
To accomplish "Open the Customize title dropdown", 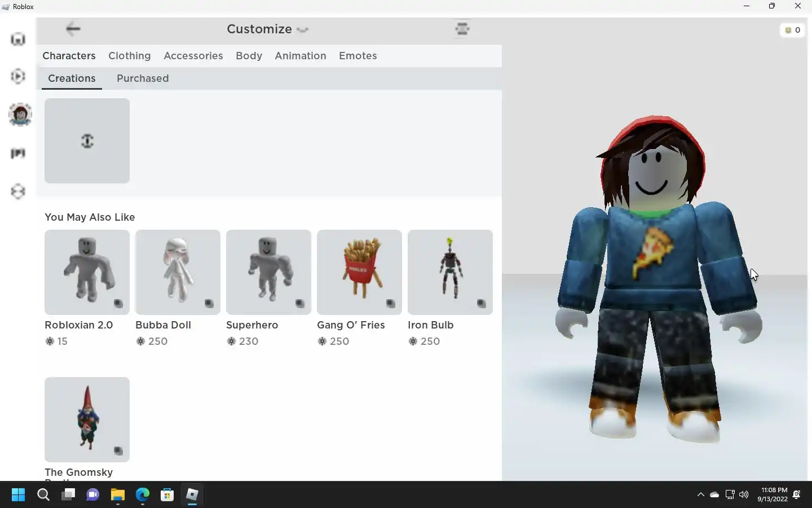I will coord(267,29).
